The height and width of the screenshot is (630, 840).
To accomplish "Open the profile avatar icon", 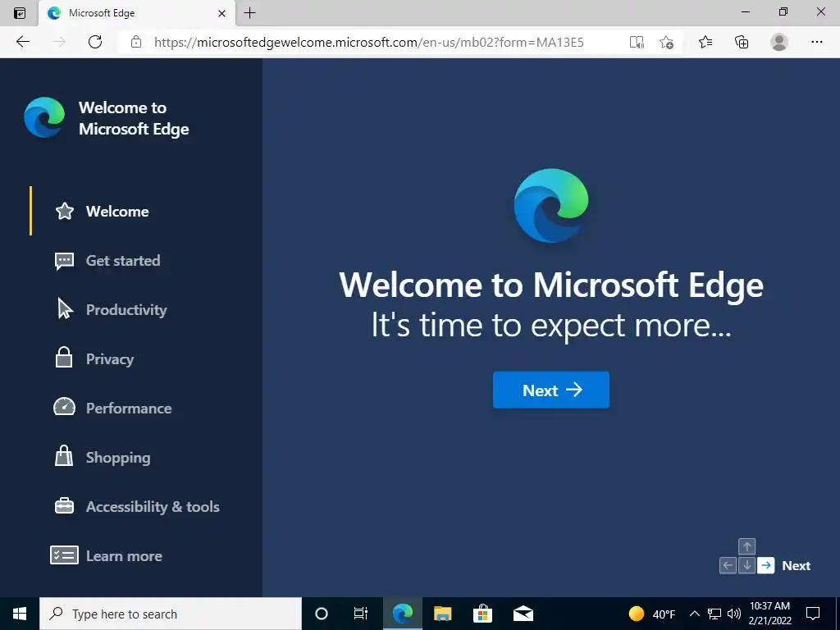I will (779, 42).
